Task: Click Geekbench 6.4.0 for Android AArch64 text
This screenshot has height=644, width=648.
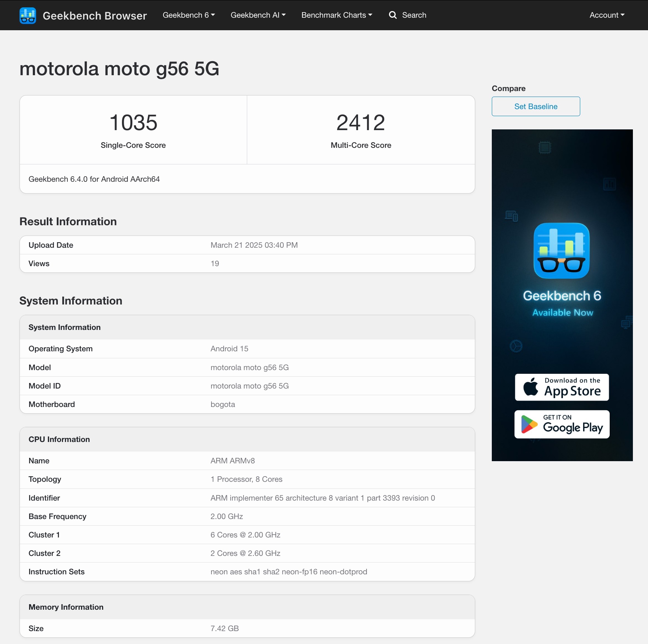Action: coord(94,179)
